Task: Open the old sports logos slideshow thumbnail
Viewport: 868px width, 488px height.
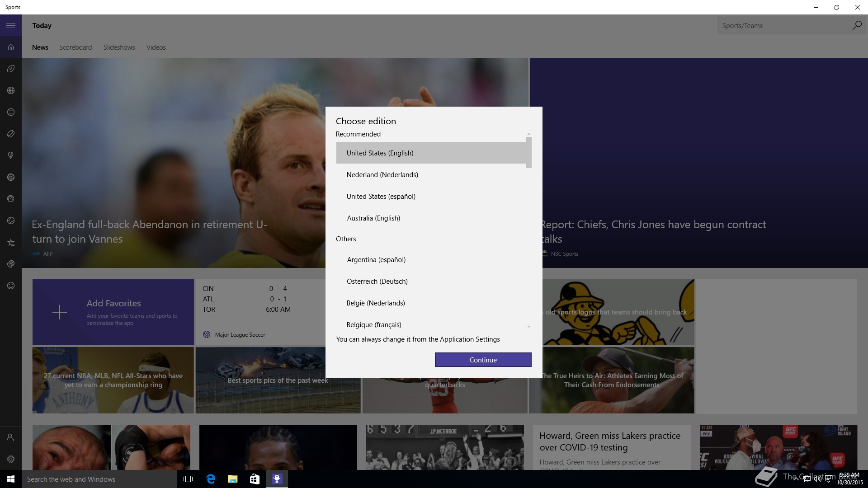Action: [618, 312]
